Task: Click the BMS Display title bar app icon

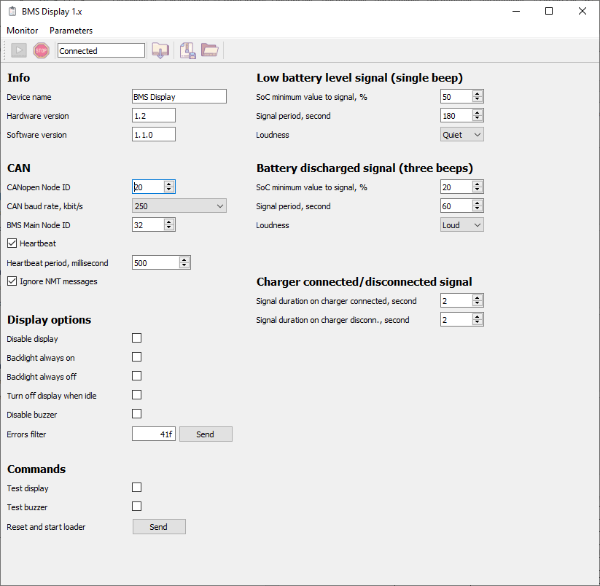Action: (x=13, y=11)
